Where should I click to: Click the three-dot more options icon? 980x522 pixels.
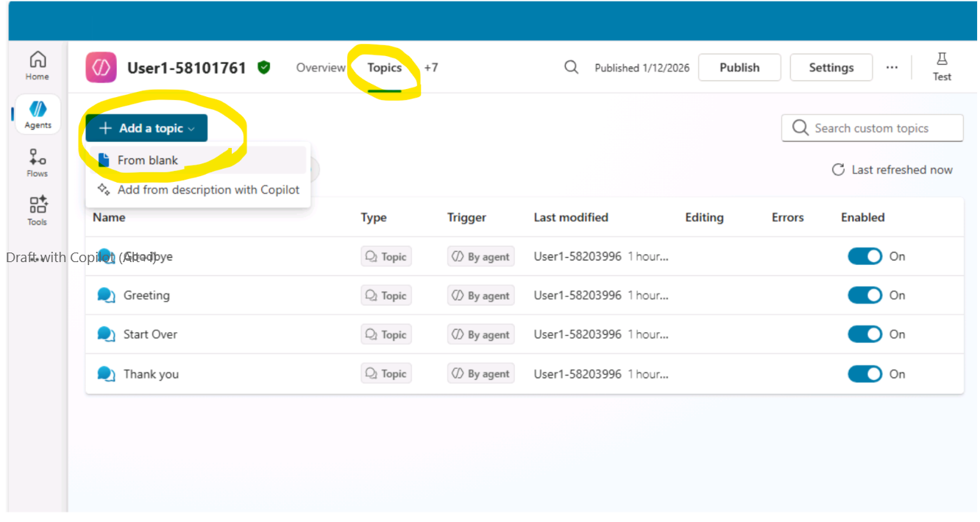click(x=892, y=67)
